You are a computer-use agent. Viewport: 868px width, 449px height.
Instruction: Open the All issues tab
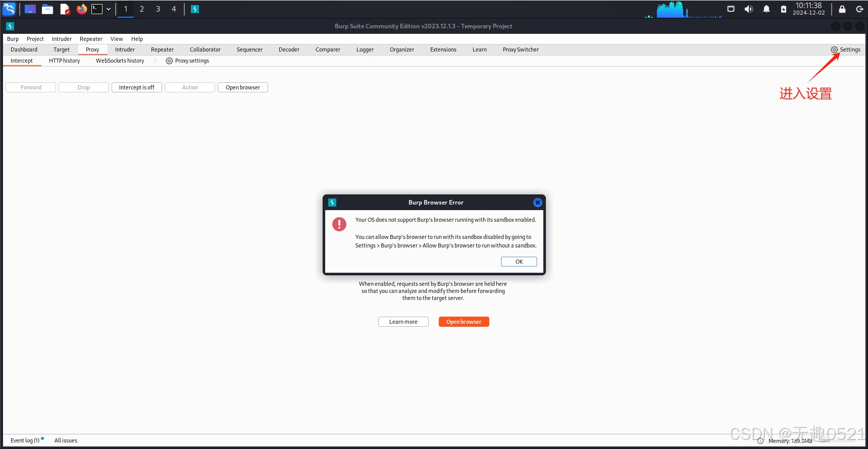coord(66,440)
